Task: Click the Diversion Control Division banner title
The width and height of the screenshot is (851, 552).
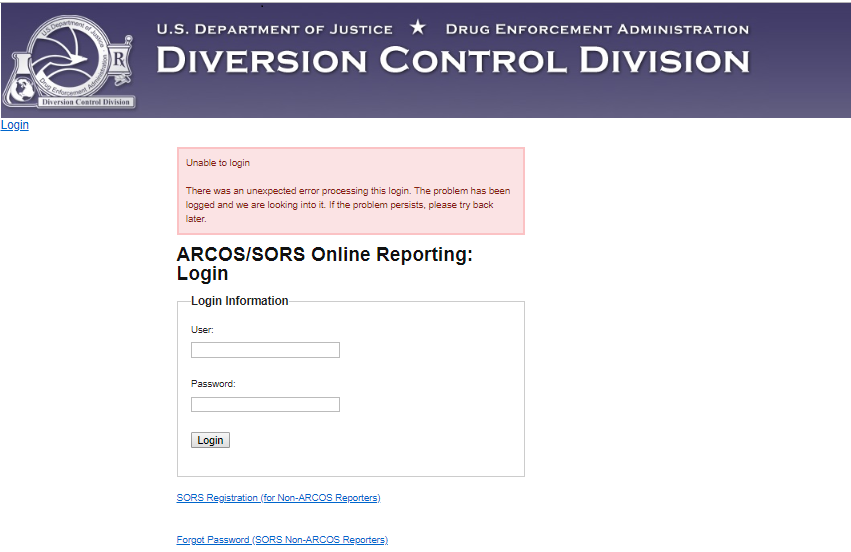Action: pos(453,60)
